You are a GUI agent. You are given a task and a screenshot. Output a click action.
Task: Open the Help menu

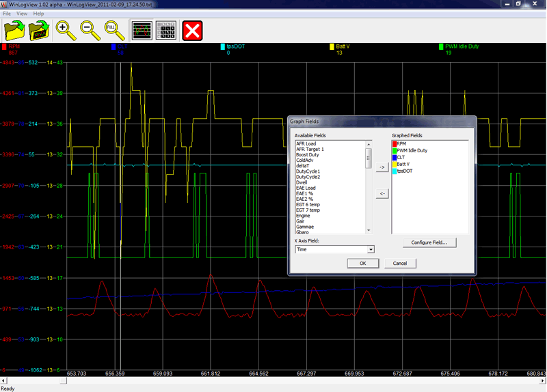click(38, 14)
